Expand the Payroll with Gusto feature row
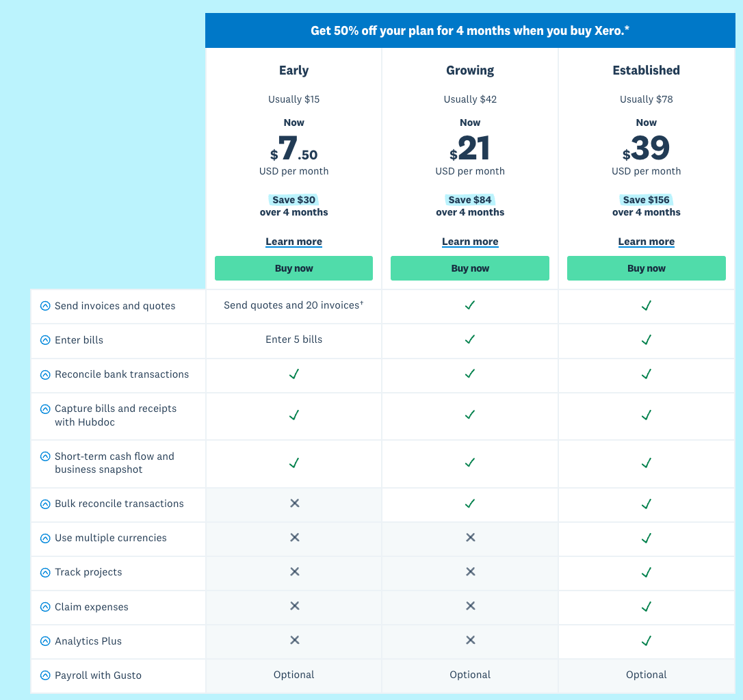743x700 pixels. pyautogui.click(x=45, y=675)
